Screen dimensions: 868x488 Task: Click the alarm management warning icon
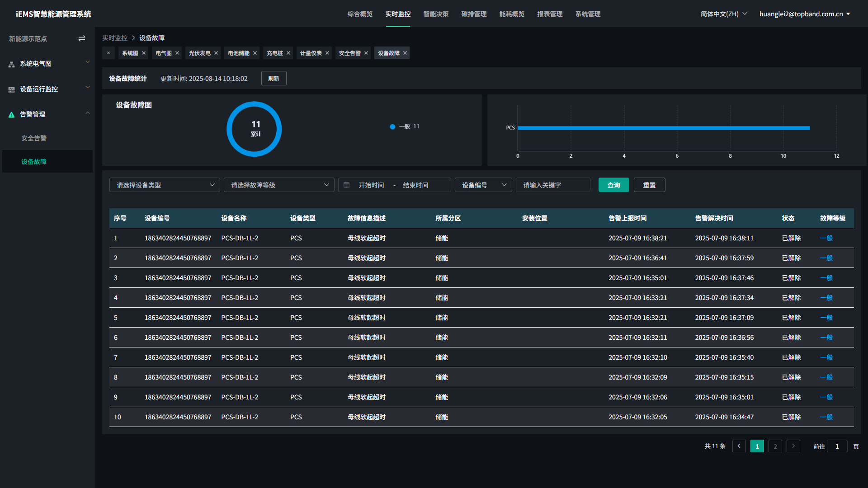click(x=12, y=115)
